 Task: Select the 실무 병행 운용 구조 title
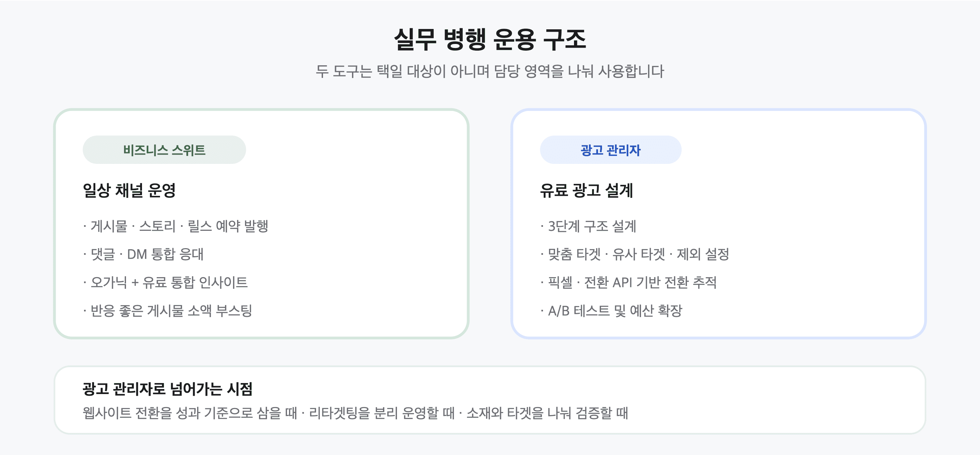tap(490, 39)
